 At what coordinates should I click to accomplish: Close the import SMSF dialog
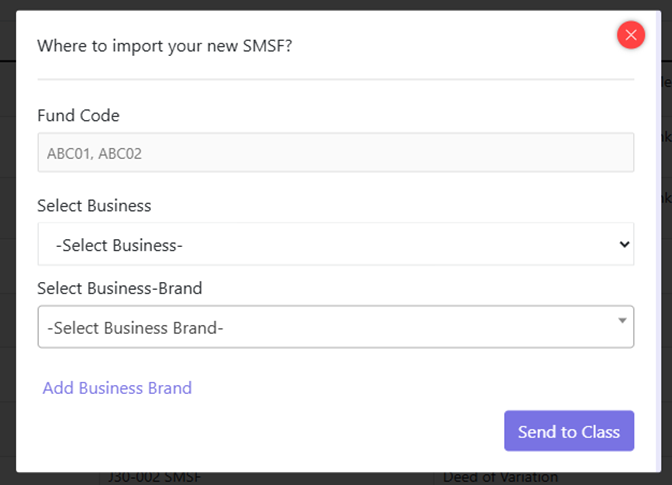pyautogui.click(x=631, y=35)
